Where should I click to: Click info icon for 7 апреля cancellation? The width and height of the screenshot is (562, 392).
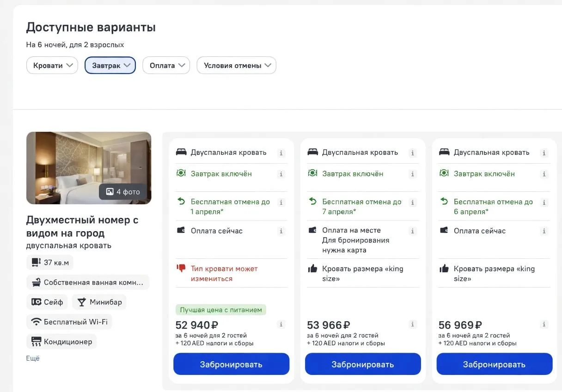point(413,202)
